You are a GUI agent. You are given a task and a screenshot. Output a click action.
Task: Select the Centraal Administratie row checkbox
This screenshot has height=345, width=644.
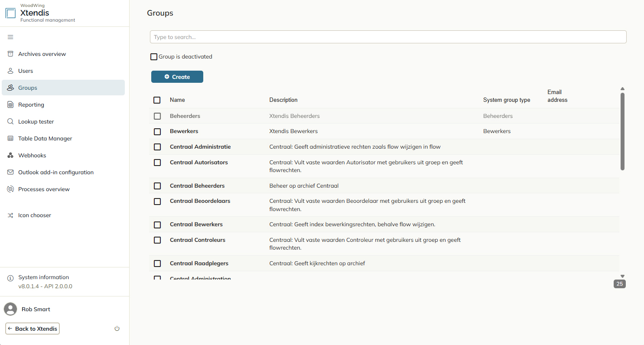click(157, 147)
